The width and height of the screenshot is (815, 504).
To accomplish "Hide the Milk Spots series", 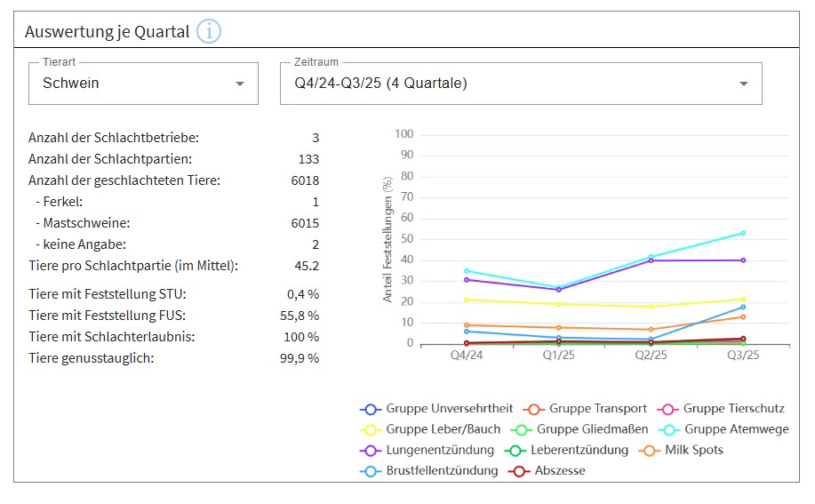I will 650,450.
